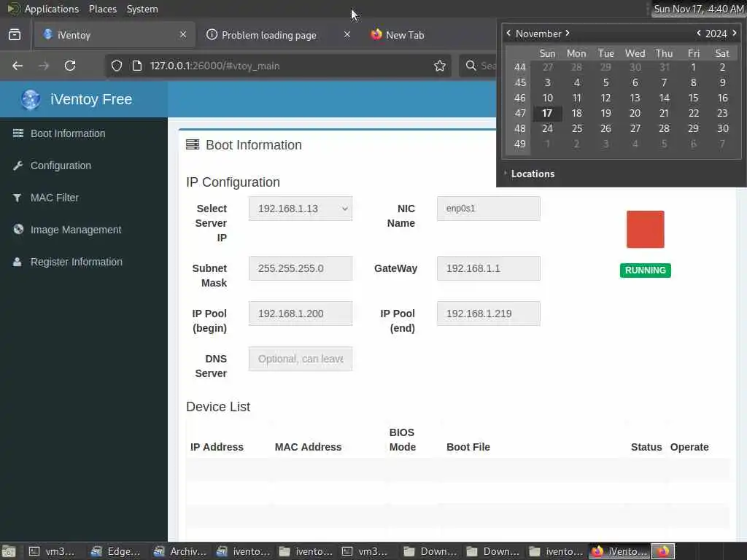
Task: Click the Image Management globe icon
Action: point(18,229)
